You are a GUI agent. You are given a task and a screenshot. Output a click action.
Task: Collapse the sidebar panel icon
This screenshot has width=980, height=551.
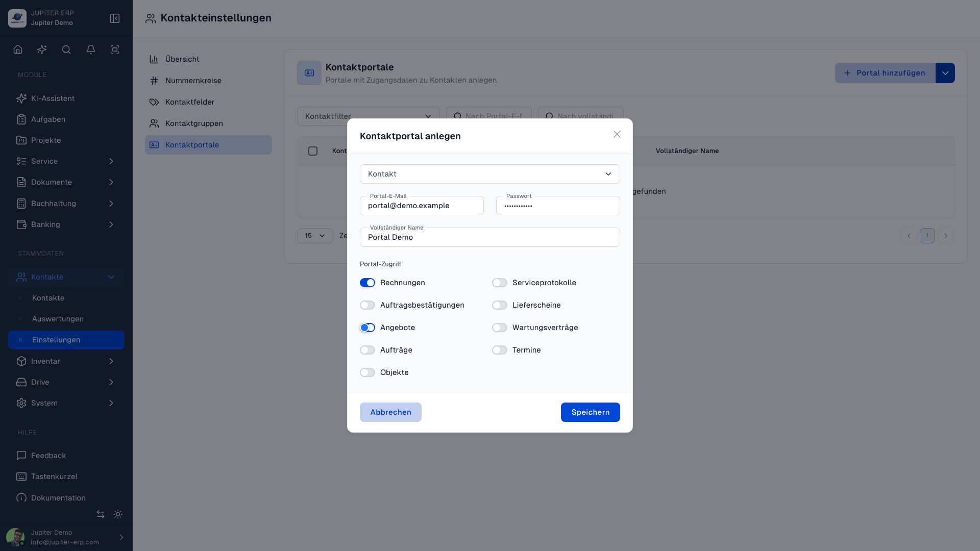tap(115, 18)
